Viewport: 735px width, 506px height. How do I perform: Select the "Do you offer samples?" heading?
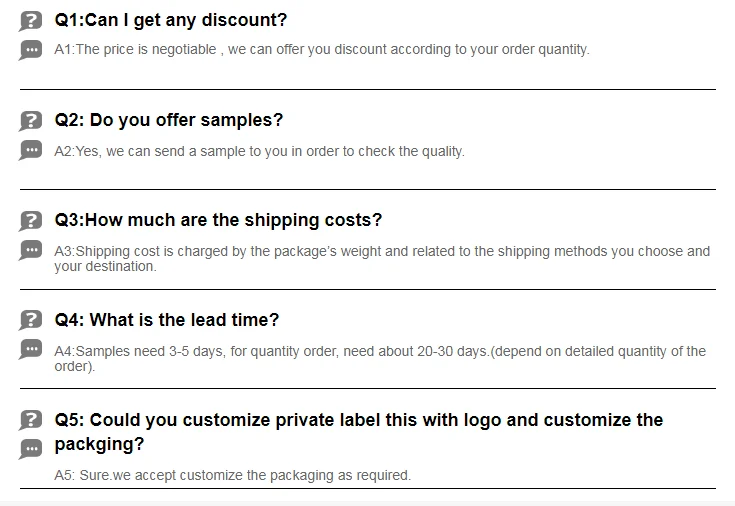168,120
